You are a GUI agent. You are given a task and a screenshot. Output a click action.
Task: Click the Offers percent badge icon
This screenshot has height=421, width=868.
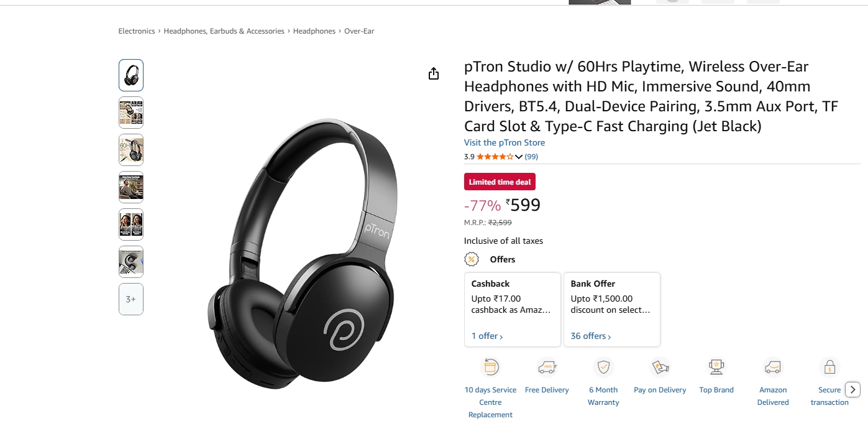(x=472, y=259)
